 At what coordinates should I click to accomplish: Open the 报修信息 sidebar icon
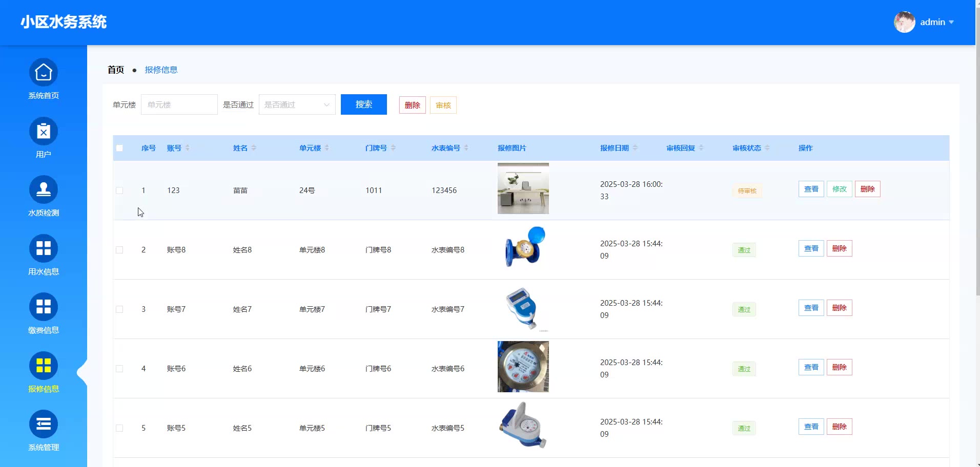tap(44, 366)
